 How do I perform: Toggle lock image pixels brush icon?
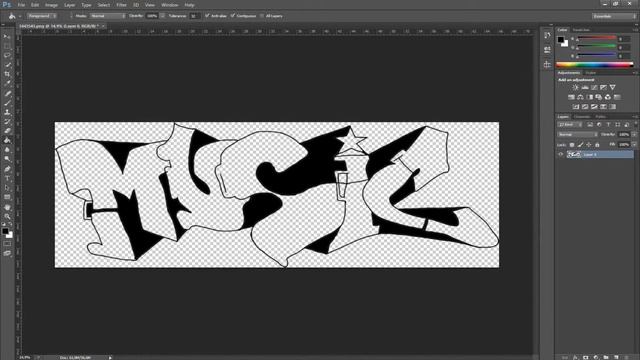[580, 145]
